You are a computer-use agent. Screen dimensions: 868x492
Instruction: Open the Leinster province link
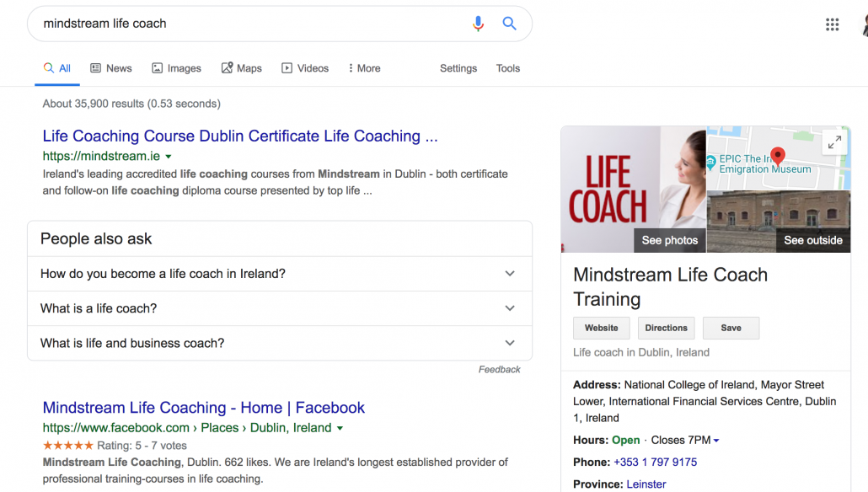coord(646,484)
